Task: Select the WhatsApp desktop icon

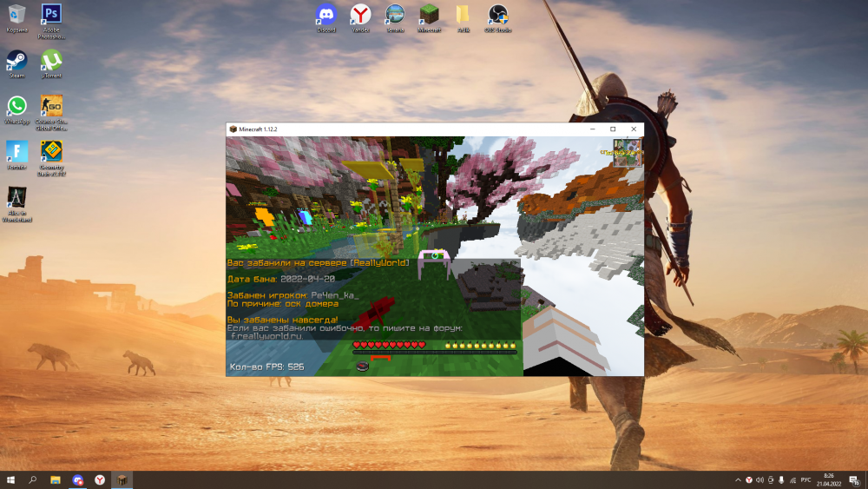Action: pyautogui.click(x=16, y=109)
